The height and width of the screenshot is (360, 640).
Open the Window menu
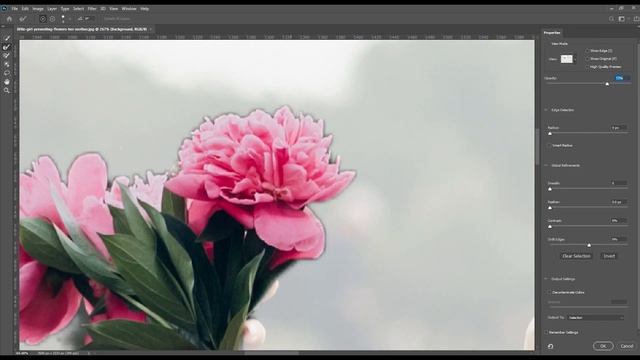click(129, 9)
